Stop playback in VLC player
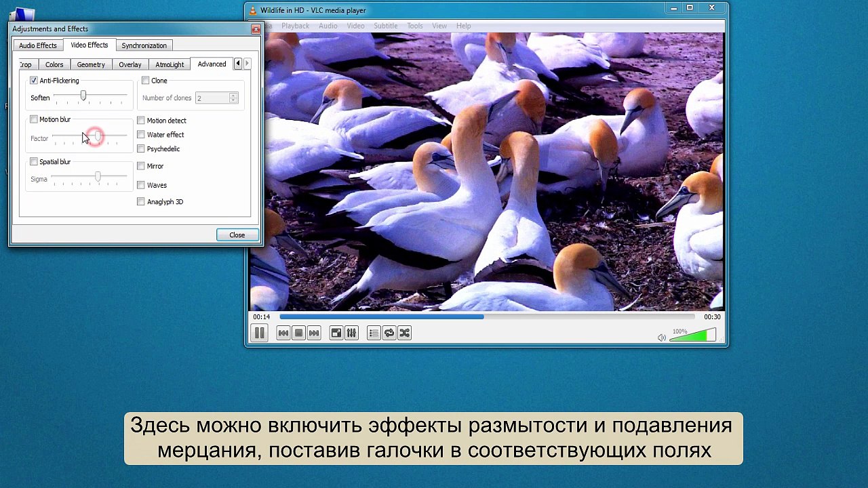 tap(298, 333)
